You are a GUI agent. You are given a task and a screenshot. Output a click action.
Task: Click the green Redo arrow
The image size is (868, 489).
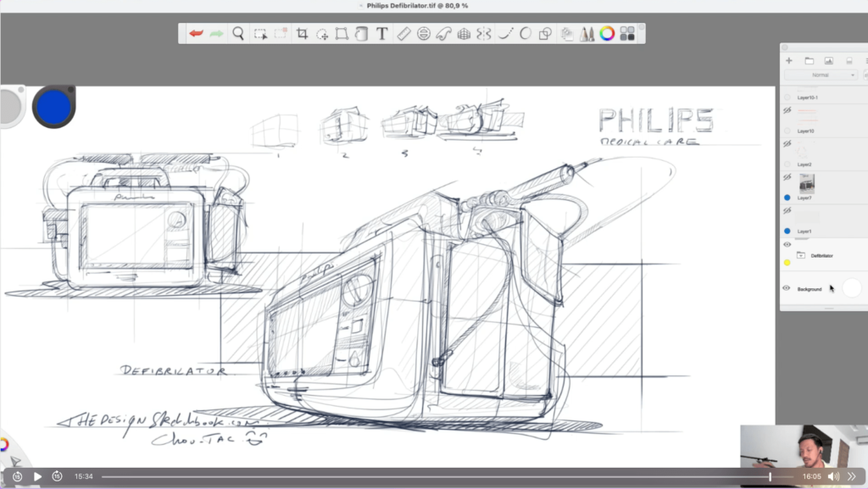216,34
